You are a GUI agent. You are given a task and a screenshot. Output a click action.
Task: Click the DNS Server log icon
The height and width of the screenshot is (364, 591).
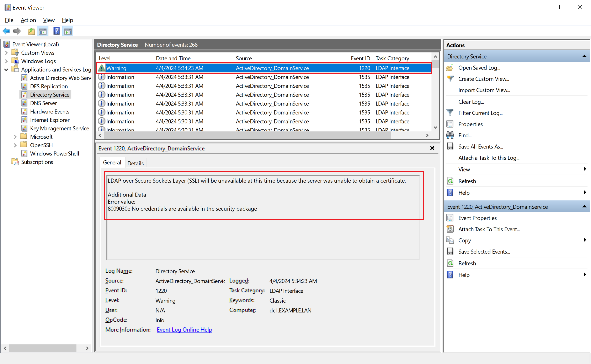pos(24,103)
